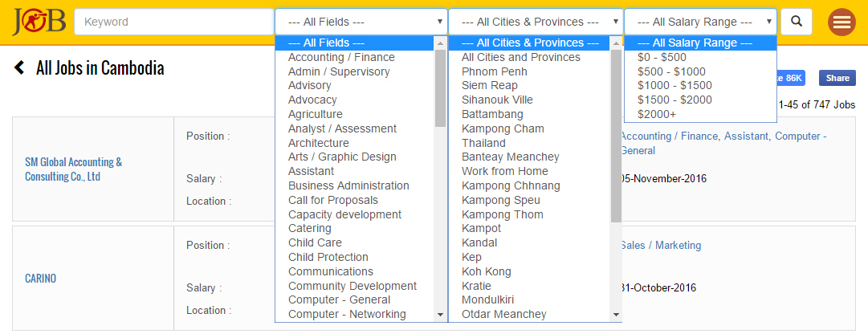The image size is (868, 334).
Task: Open the All Salary Range dropdown
Action: 700,22
